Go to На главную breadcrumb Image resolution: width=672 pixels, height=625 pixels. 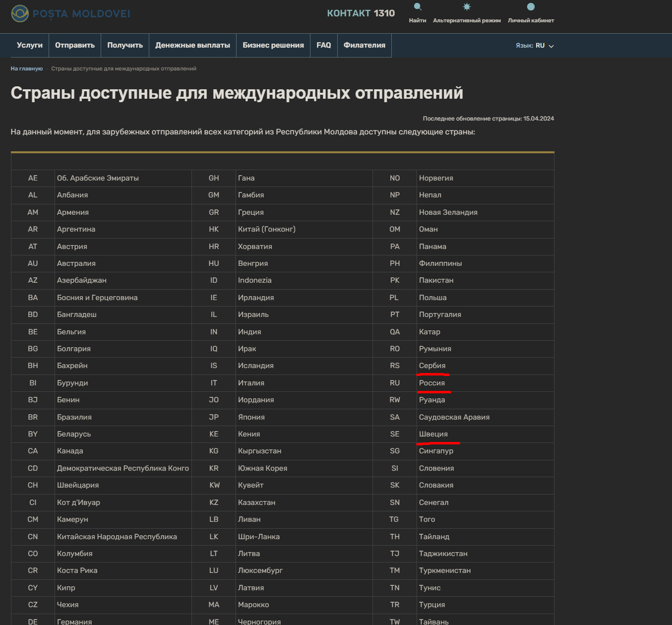pyautogui.click(x=27, y=69)
